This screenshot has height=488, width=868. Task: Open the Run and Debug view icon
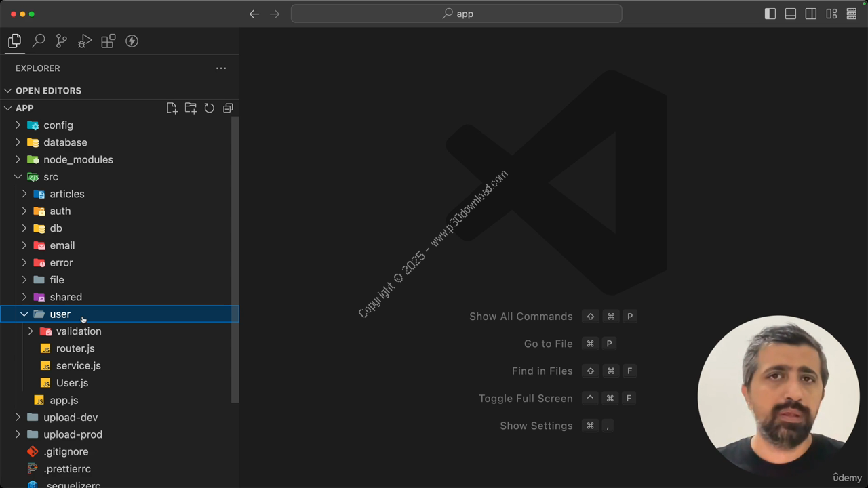click(x=85, y=41)
